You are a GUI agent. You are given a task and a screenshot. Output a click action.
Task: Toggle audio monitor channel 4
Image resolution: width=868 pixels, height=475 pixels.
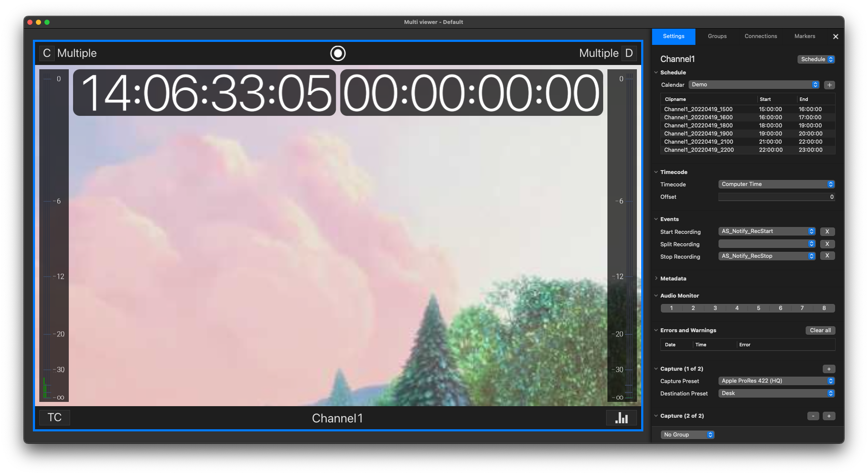pyautogui.click(x=737, y=308)
